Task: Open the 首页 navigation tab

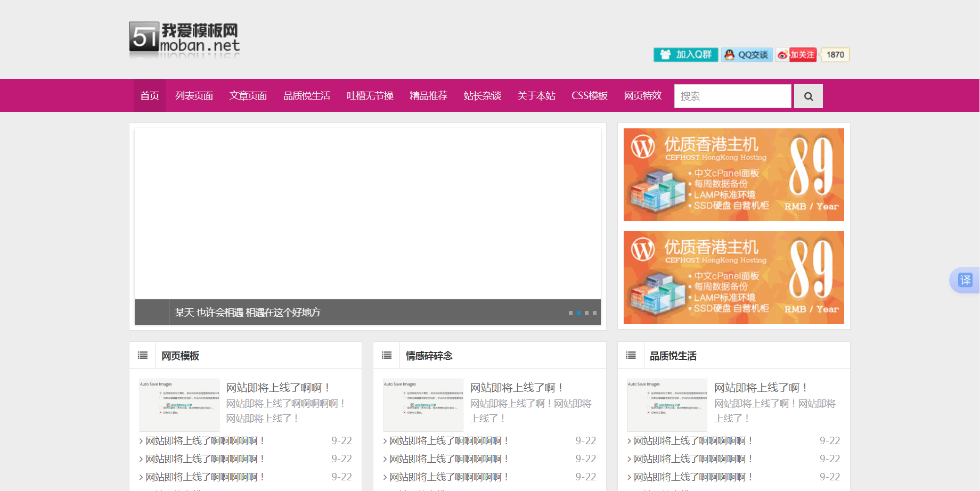Action: pos(150,96)
